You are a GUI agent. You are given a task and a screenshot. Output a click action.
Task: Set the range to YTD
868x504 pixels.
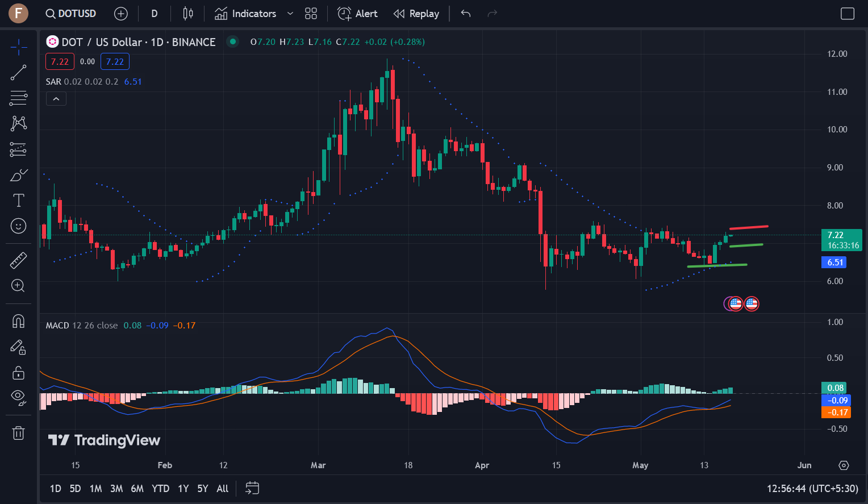pos(161,489)
